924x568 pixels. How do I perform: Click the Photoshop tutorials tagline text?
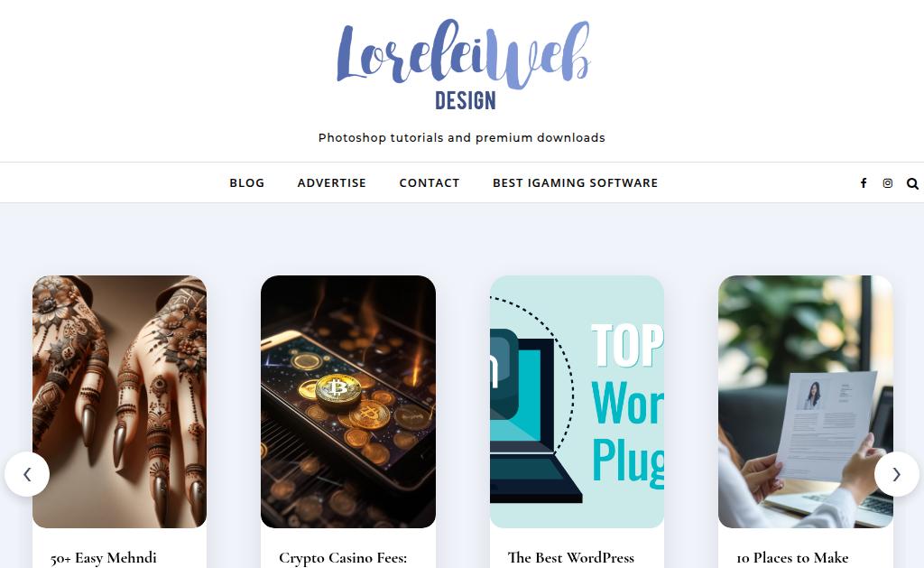pos(462,137)
